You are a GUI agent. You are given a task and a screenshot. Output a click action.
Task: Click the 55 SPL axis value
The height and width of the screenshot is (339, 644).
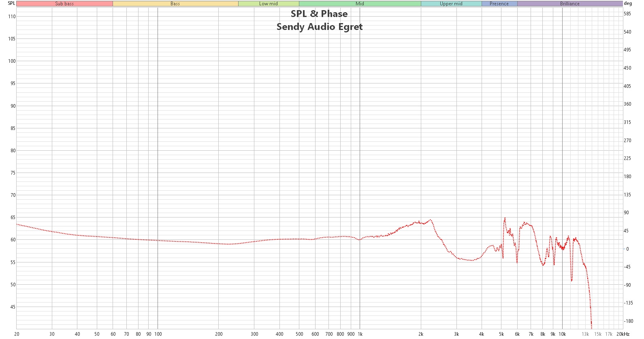point(13,262)
